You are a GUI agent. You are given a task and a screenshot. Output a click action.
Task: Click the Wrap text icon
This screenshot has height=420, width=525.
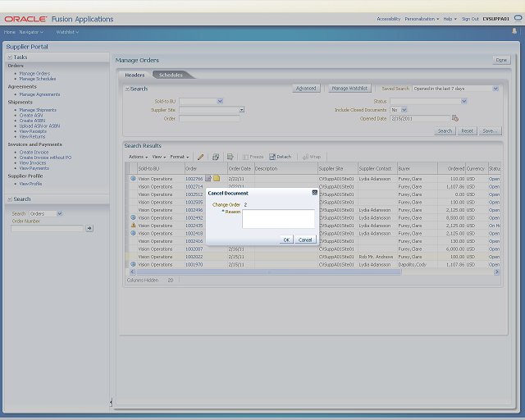tap(305, 157)
